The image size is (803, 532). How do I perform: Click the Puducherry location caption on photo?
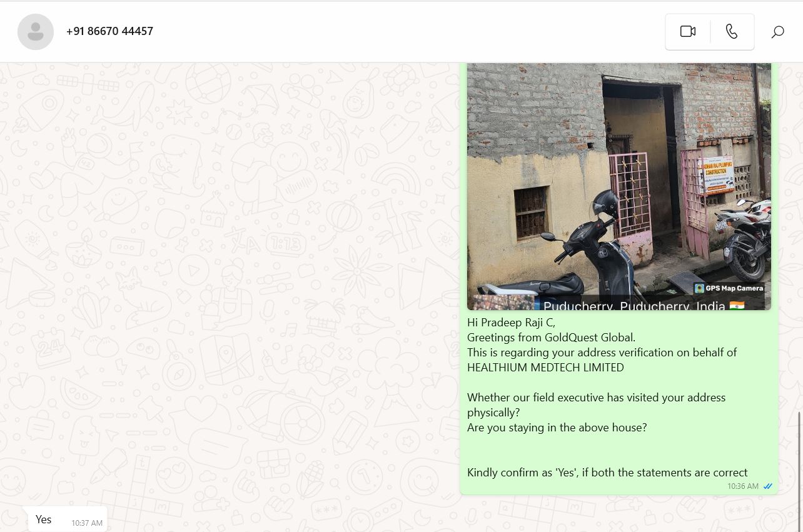click(634, 306)
